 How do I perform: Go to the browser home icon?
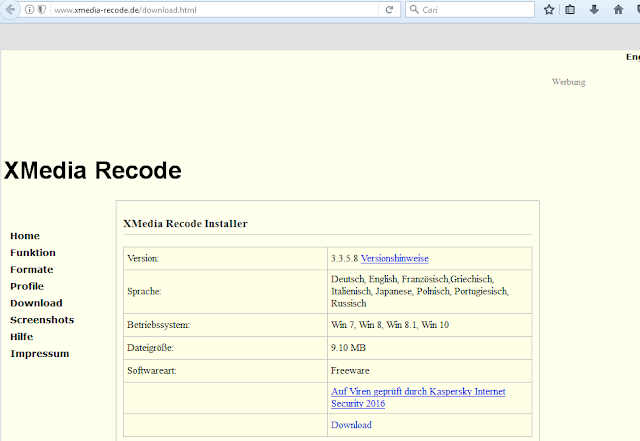(x=618, y=9)
